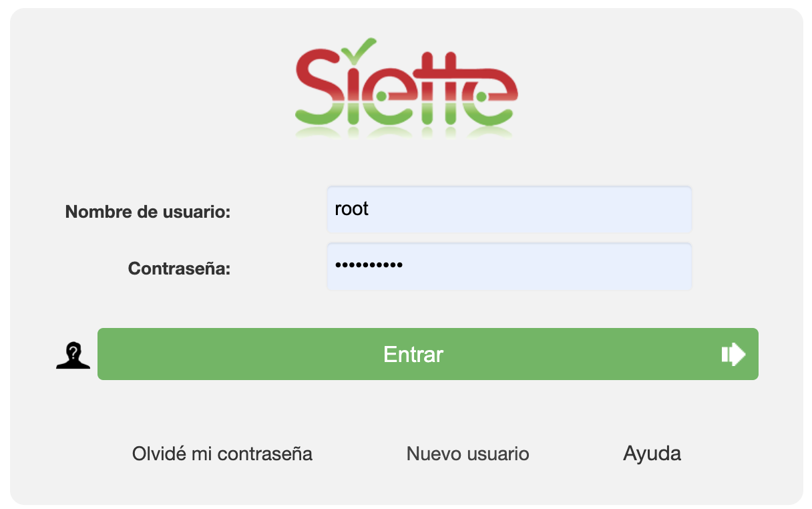Open the Olvidé mi contraseña link

point(222,454)
